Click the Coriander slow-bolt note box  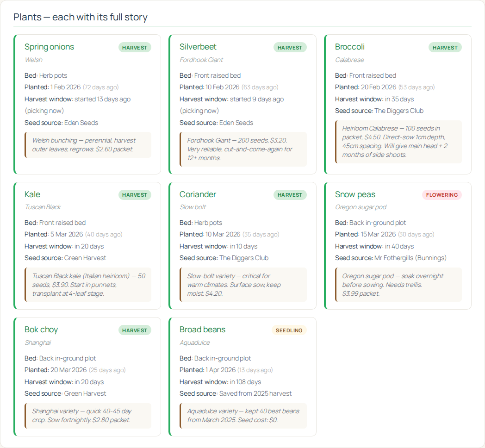click(x=243, y=285)
